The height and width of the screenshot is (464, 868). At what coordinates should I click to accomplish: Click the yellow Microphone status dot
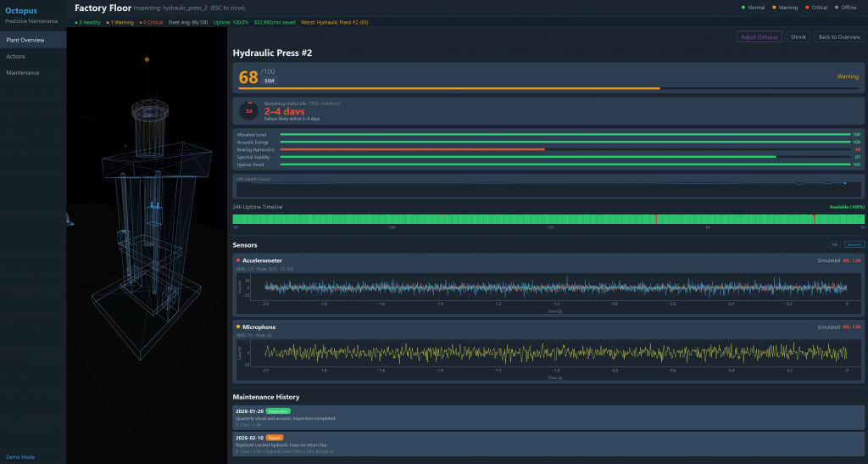pos(238,327)
